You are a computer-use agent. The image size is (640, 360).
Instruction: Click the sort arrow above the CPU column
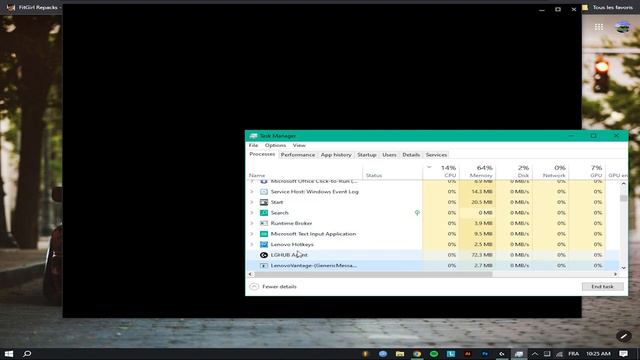point(429,167)
